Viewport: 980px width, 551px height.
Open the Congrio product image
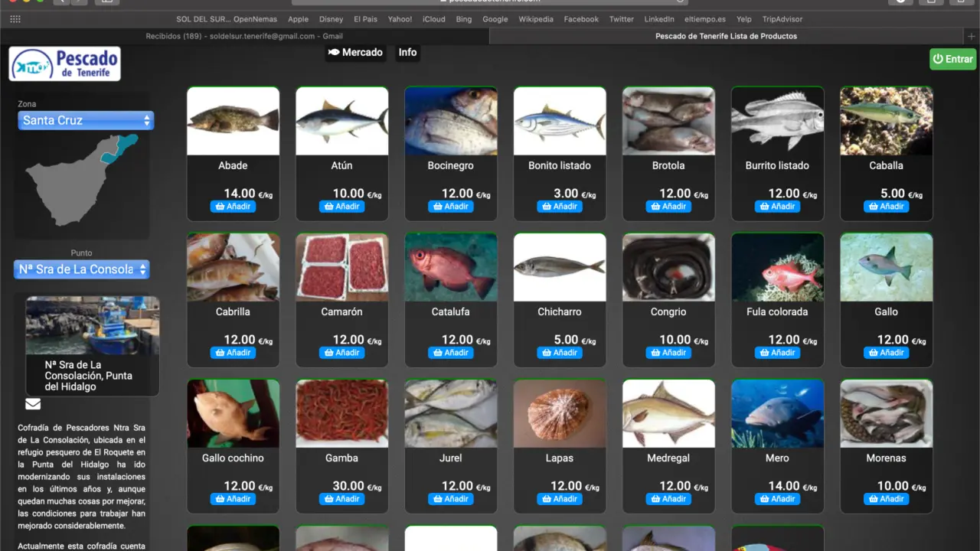click(x=668, y=267)
